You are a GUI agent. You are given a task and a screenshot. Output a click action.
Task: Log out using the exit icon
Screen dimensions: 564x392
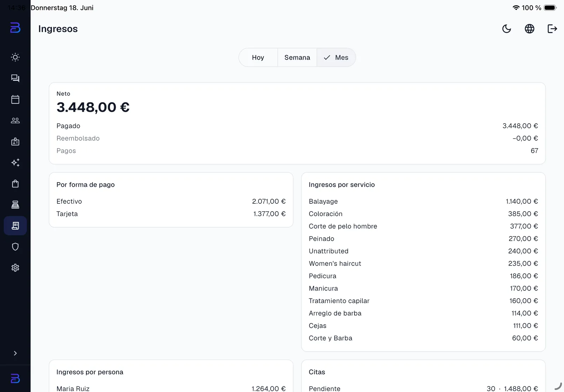tap(552, 29)
